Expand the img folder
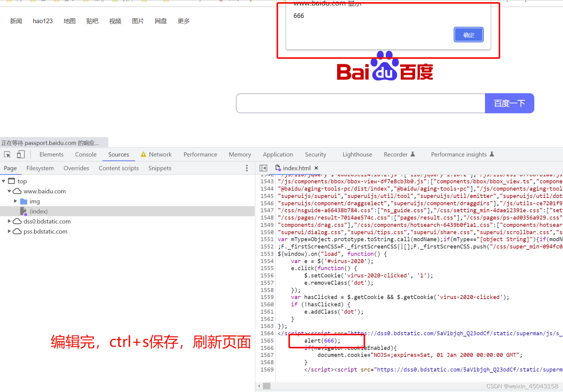 point(15,201)
